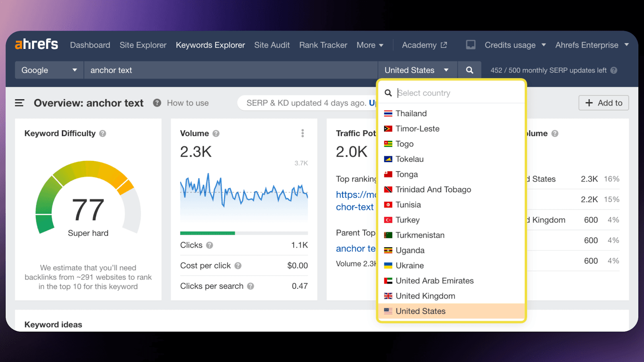Viewport: 644px width, 362px height.
Task: Click the 2.0K traffic potential value
Action: click(x=352, y=152)
